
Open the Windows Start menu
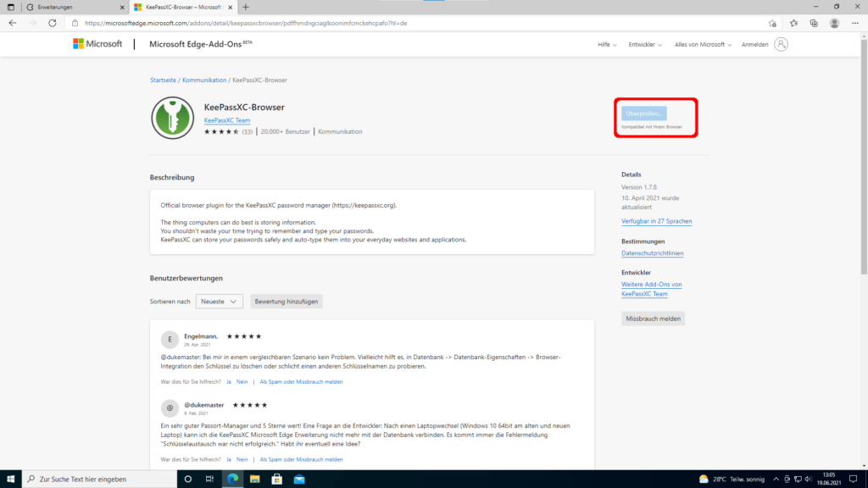10,480
